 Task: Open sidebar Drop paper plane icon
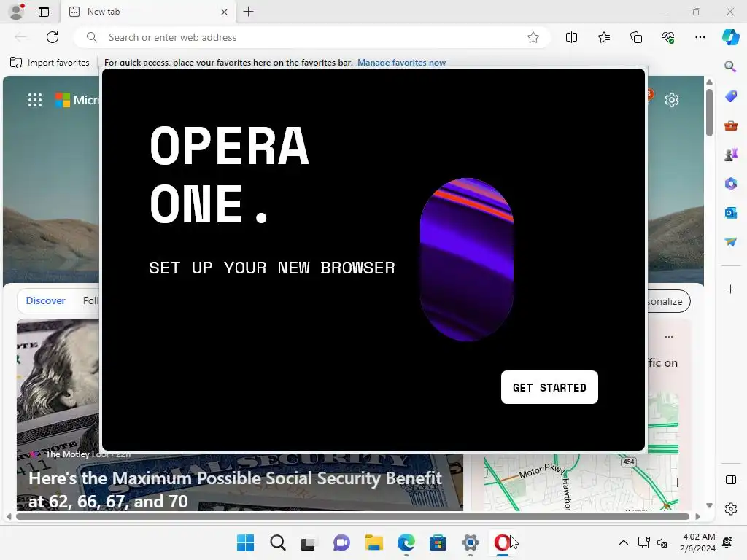[x=731, y=242]
